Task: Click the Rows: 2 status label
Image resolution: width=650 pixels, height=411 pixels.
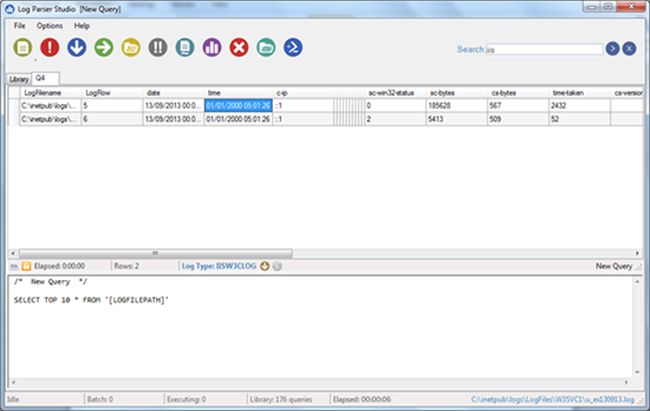Action: [x=126, y=266]
